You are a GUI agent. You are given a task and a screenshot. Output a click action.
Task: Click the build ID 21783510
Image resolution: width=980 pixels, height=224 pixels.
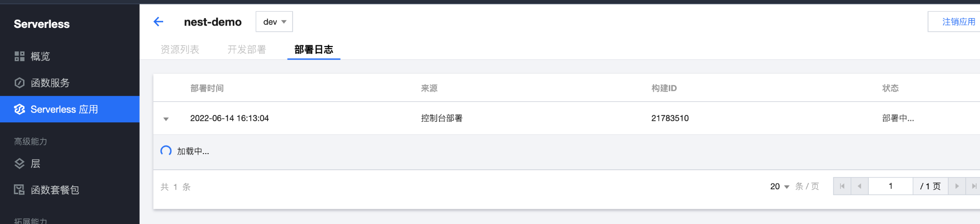tap(670, 118)
